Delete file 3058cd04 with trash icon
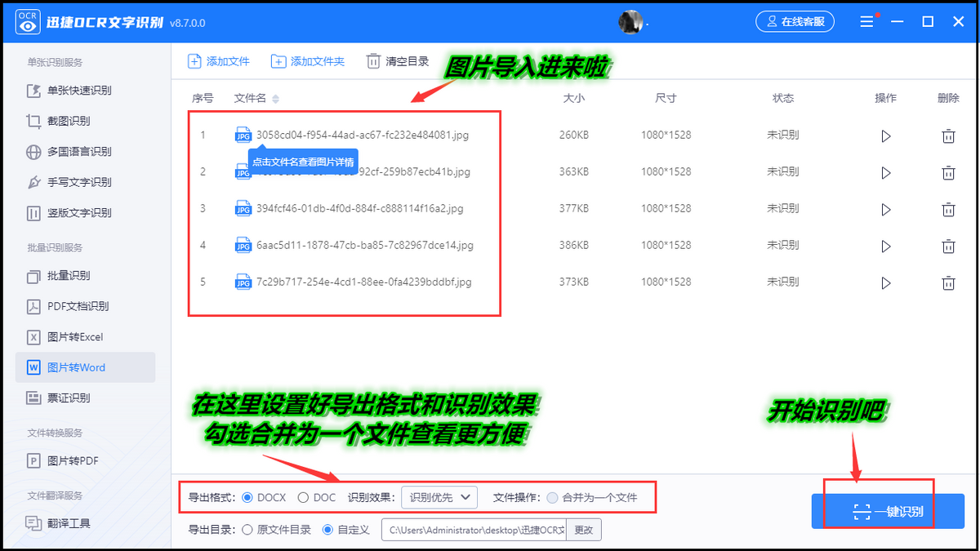The image size is (980, 551). click(948, 136)
